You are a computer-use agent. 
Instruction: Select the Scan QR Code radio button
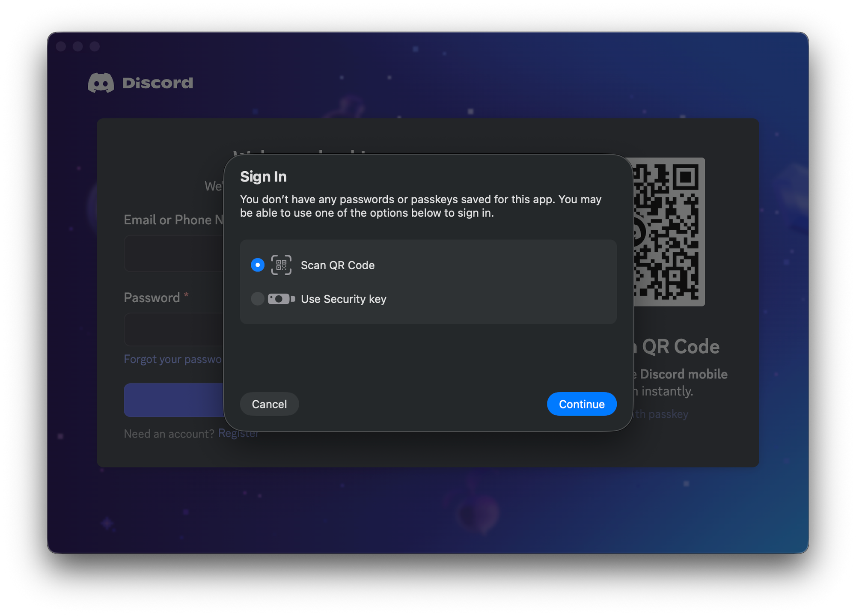point(257,265)
